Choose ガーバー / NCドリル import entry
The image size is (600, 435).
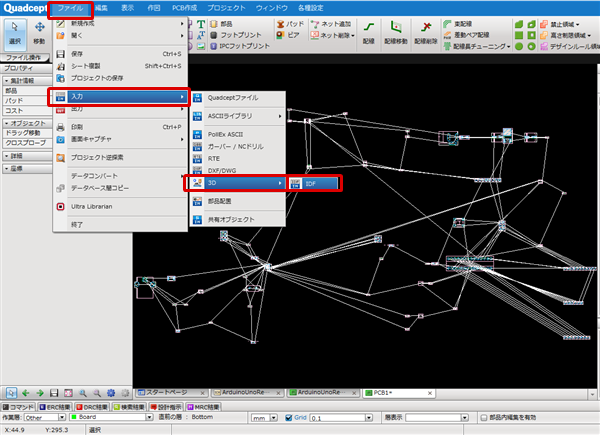point(238,147)
